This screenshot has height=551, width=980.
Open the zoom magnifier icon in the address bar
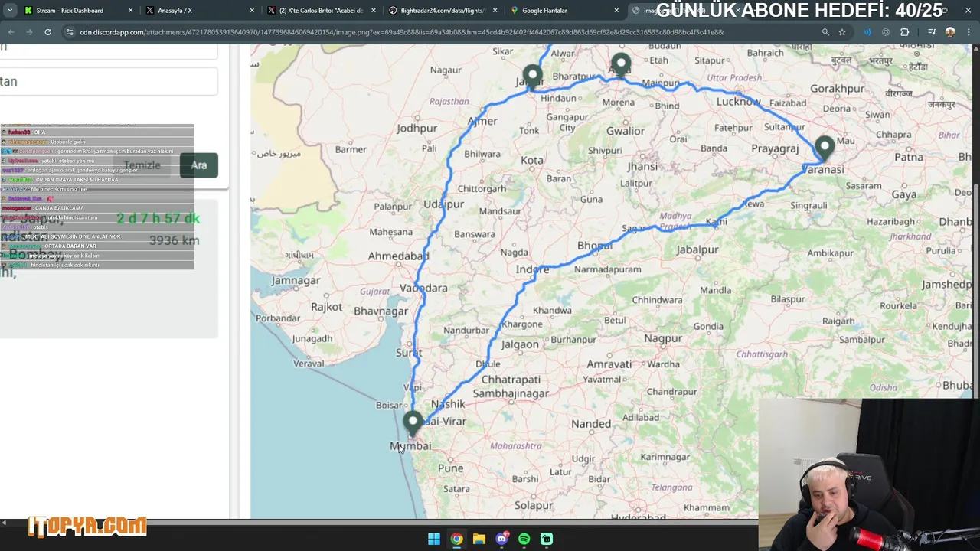(x=825, y=32)
